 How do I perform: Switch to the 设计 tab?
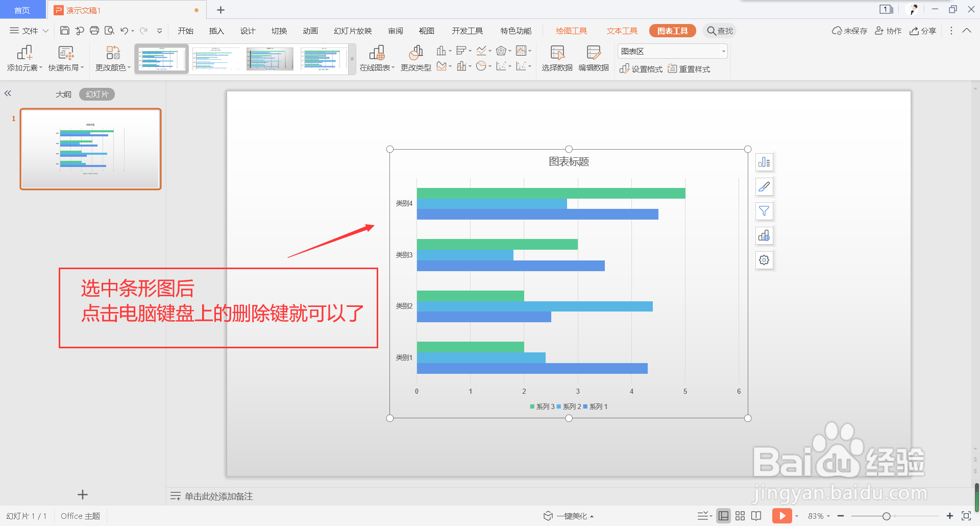tap(248, 31)
